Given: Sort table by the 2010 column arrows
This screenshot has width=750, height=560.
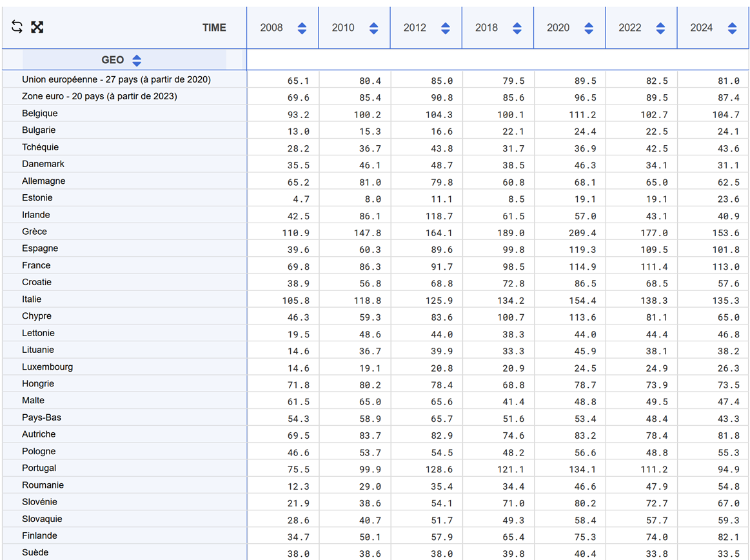Looking at the screenshot, I should pyautogui.click(x=373, y=28).
